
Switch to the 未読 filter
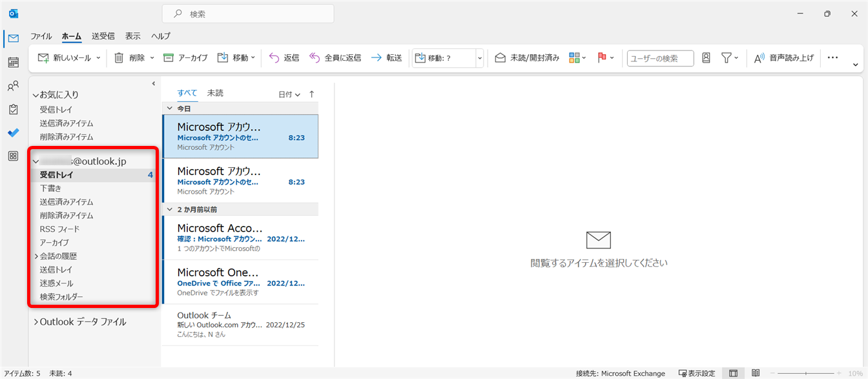point(215,93)
